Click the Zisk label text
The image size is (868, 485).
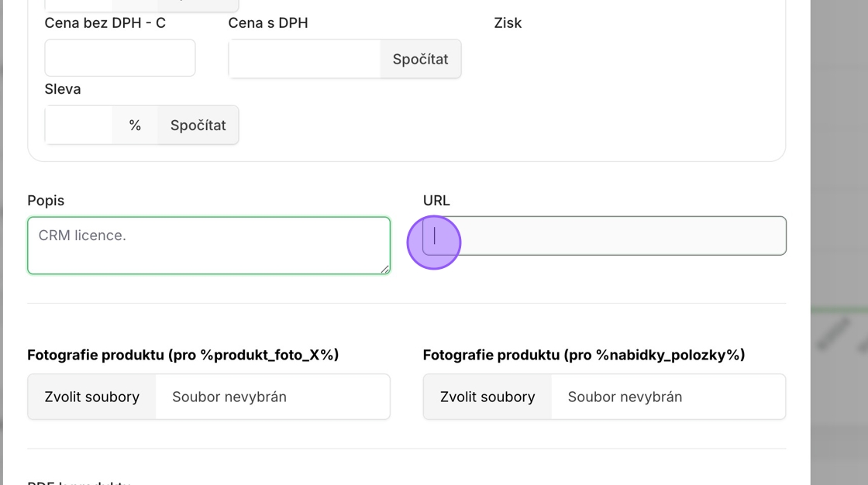pyautogui.click(x=508, y=23)
